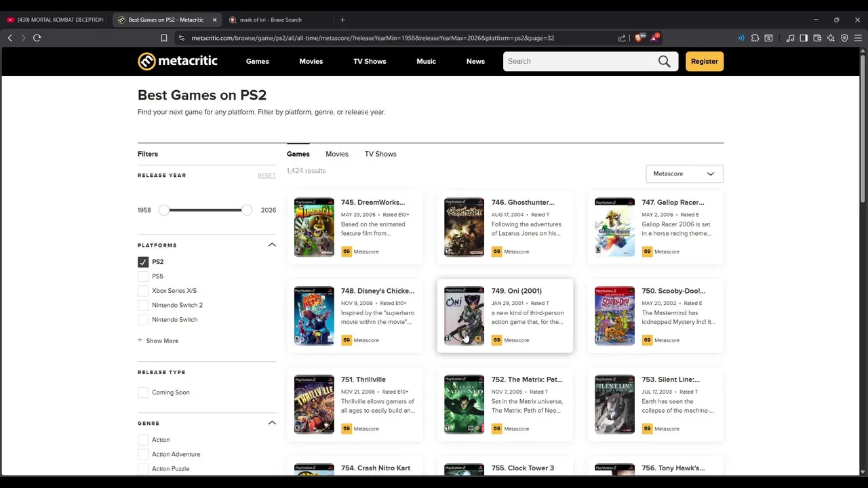Open Games in the top navigation

258,61
